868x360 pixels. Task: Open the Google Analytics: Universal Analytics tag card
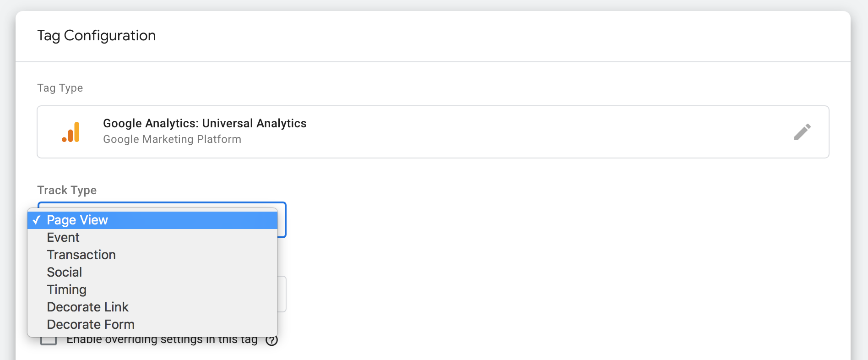[433, 132]
